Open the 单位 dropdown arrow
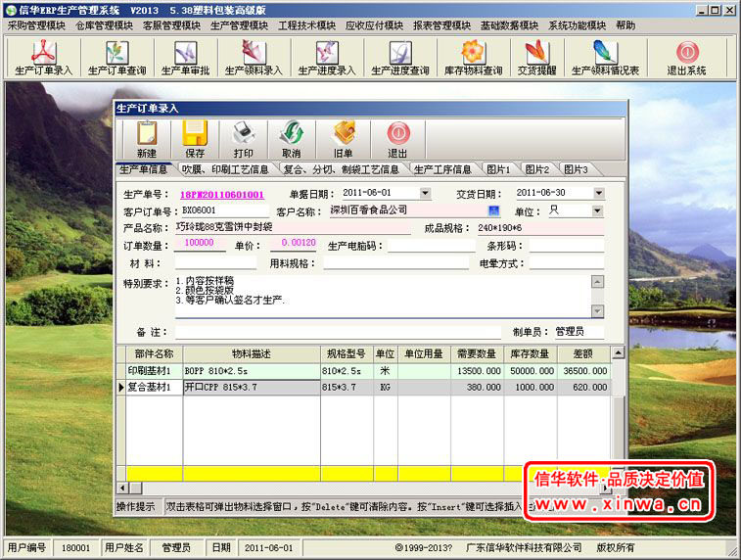Viewport: 741px width, 560px height. [598, 210]
